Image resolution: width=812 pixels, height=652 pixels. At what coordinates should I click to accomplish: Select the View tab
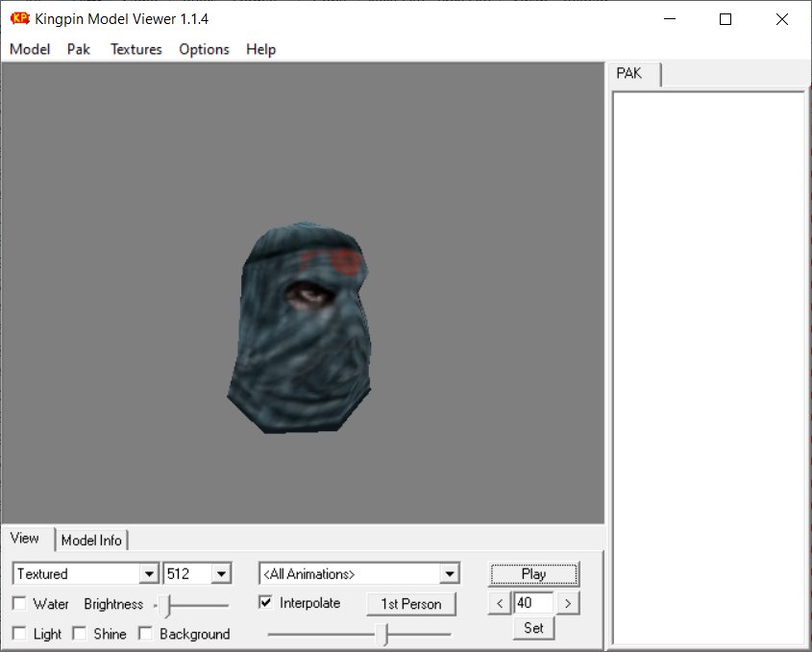(x=25, y=538)
